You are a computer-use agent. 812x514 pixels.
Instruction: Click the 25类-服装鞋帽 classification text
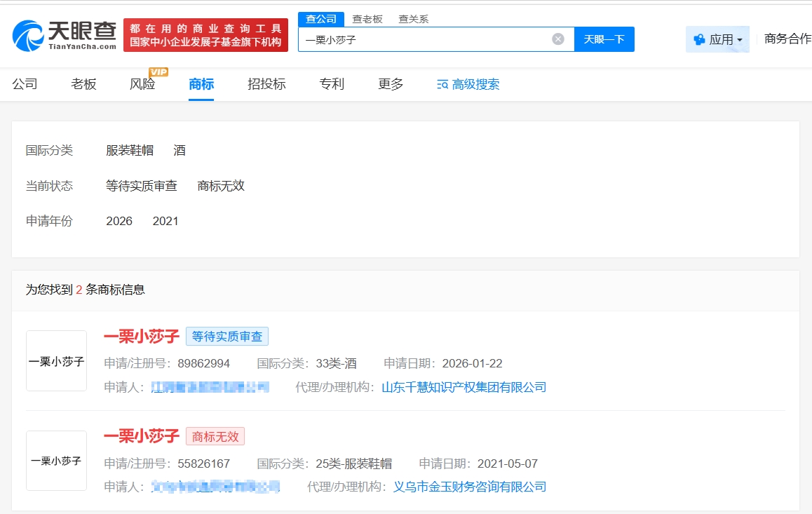[353, 464]
